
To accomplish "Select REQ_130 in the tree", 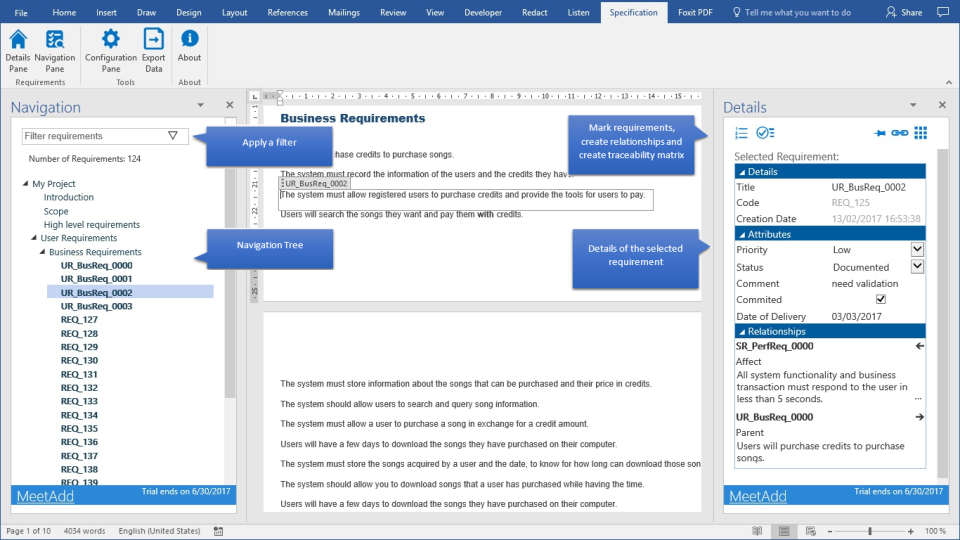I will [x=79, y=361].
